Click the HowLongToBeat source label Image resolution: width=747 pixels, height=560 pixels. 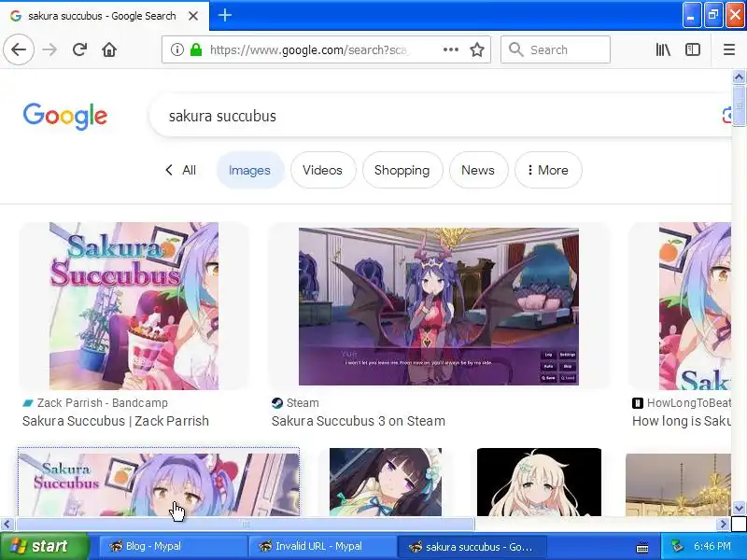coord(682,403)
